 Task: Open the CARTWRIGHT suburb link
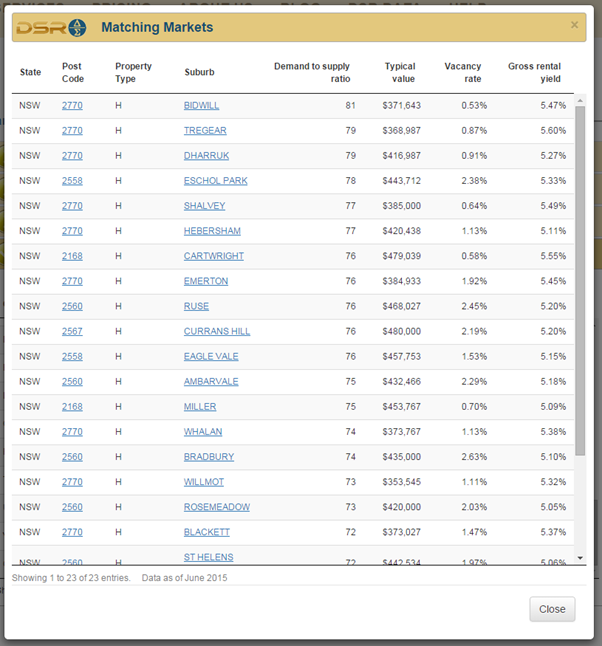pyautogui.click(x=213, y=256)
